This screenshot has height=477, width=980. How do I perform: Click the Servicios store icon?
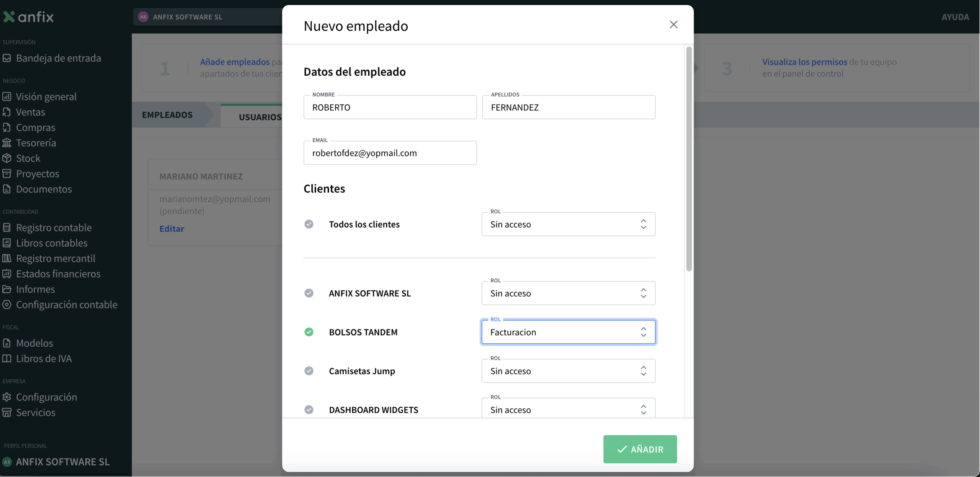pos(7,413)
